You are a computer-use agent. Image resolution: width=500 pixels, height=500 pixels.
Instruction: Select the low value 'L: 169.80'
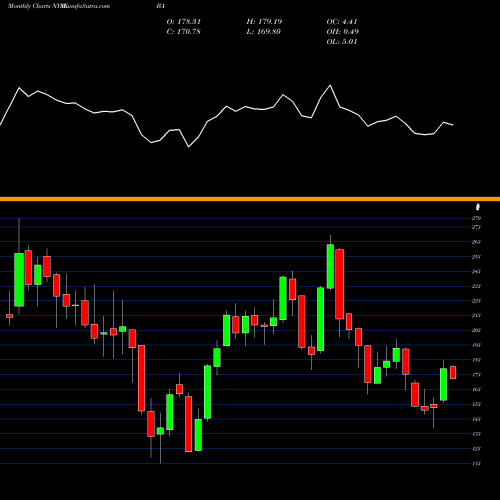pos(263,32)
